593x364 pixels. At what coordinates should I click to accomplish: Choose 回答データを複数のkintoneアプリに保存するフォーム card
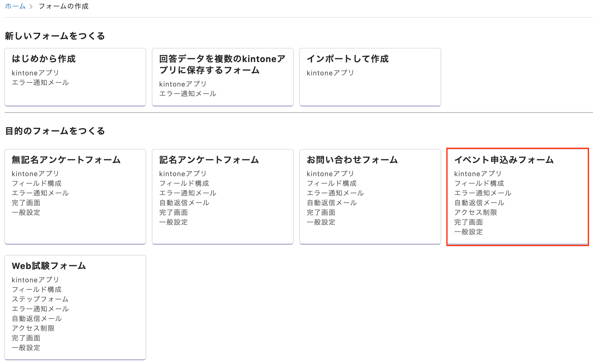point(223,77)
